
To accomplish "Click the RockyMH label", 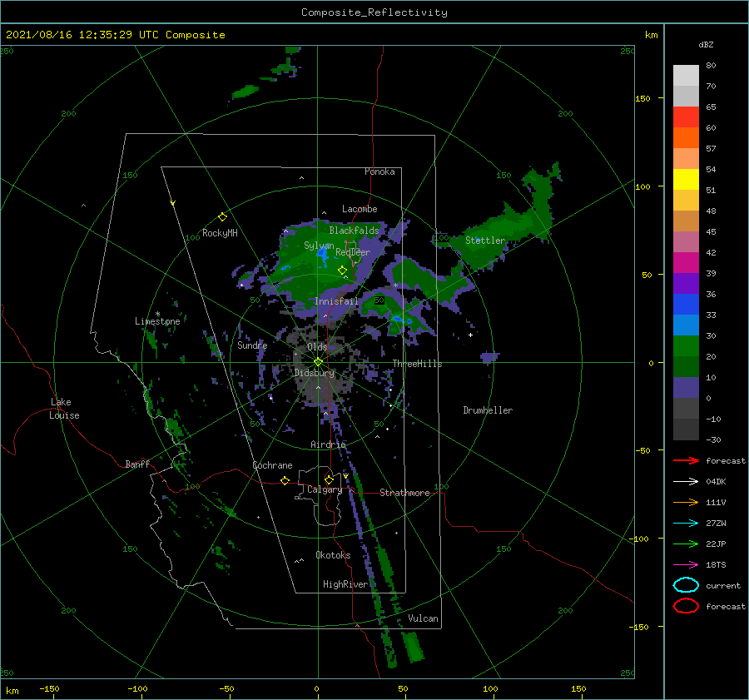I will (x=220, y=233).
